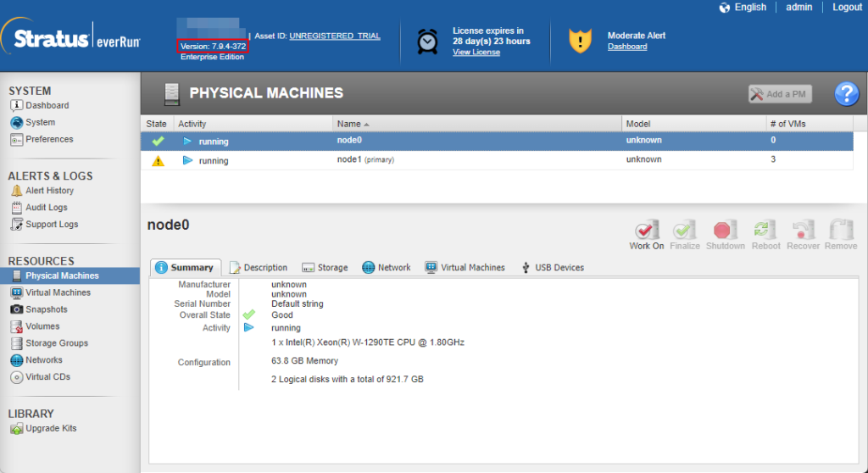Open Snapshots page
The width and height of the screenshot is (868, 473).
[x=47, y=309]
